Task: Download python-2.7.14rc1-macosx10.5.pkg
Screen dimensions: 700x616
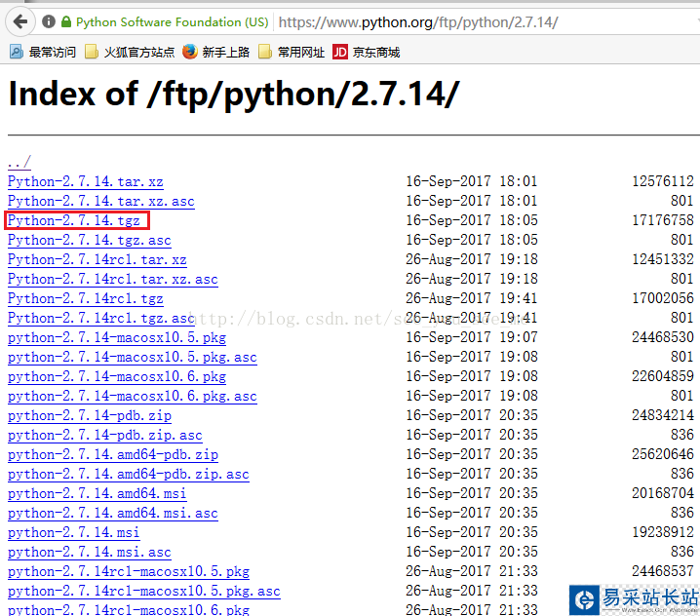Action: point(129,572)
